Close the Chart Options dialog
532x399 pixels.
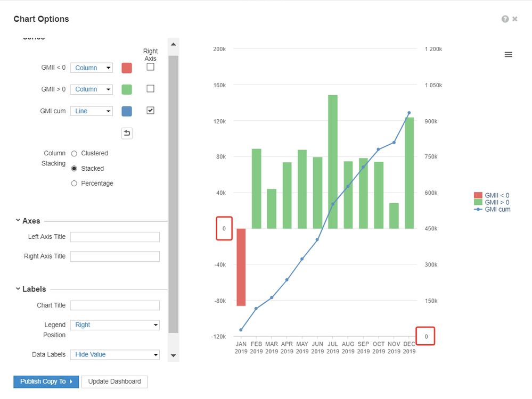pyautogui.click(x=515, y=19)
